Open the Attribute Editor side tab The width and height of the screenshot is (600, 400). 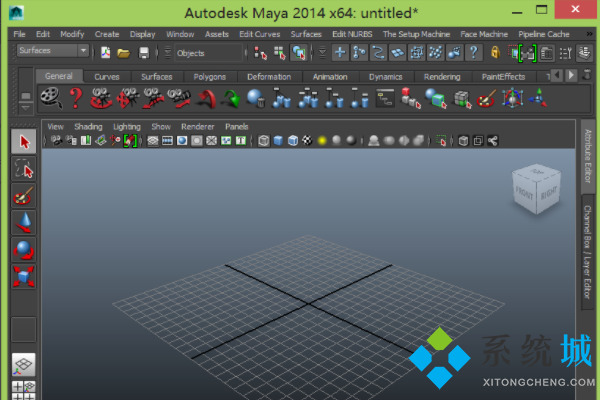tap(588, 160)
